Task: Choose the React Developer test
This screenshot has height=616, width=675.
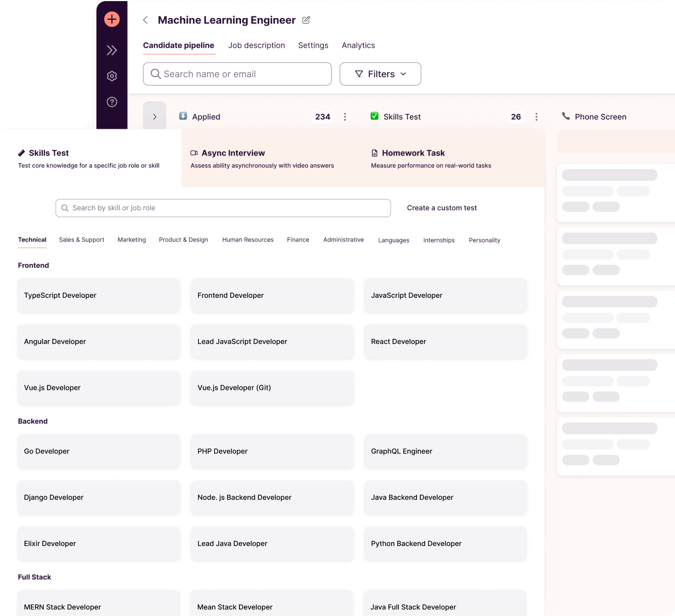Action: [x=445, y=342]
